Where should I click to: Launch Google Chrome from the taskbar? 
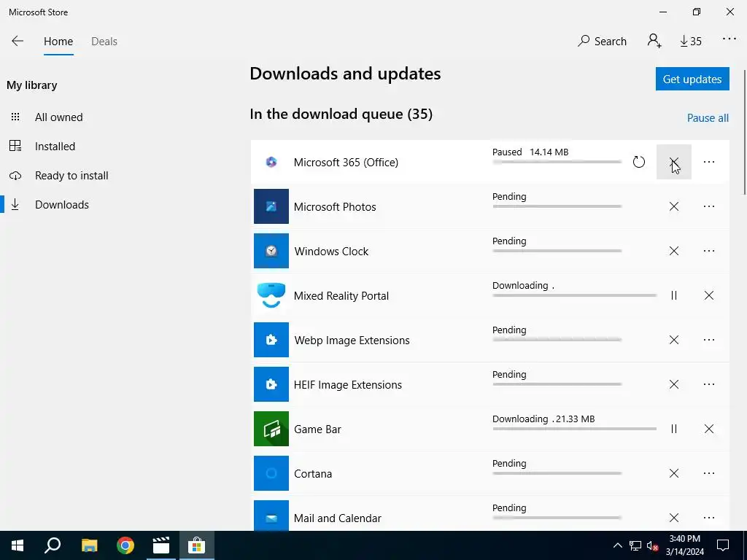pyautogui.click(x=125, y=545)
